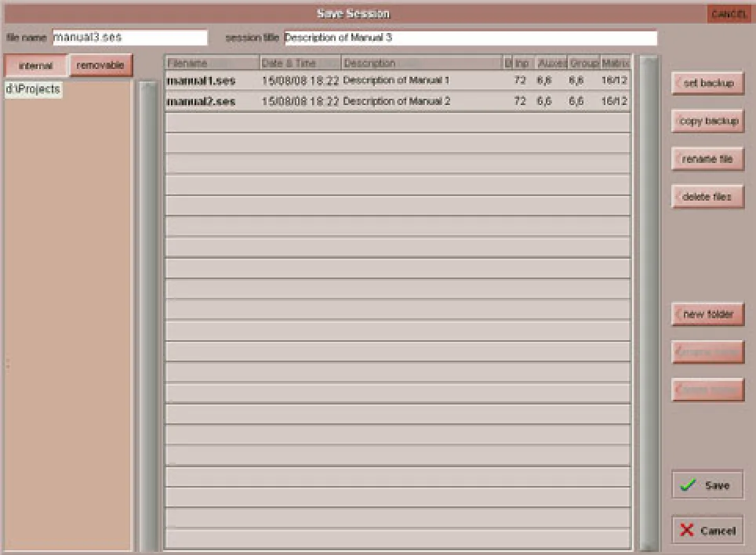756x555 pixels.
Task: Click the Inp column header
Action: tap(522, 63)
